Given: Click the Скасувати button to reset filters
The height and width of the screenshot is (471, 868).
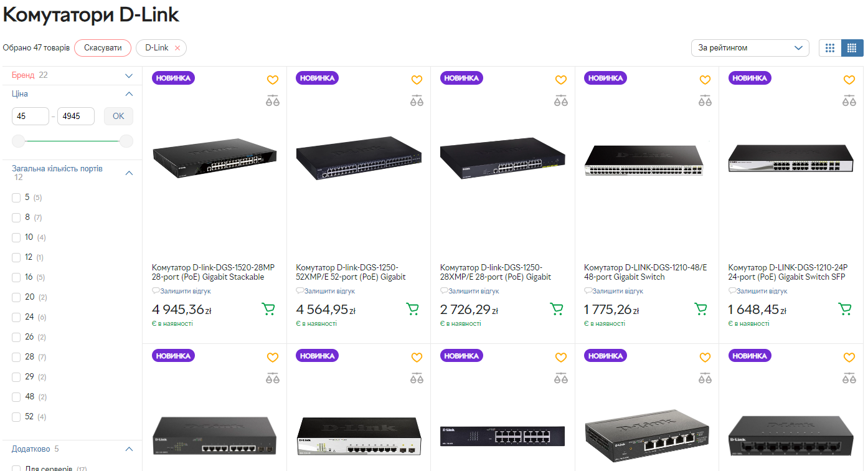Looking at the screenshot, I should click(103, 48).
